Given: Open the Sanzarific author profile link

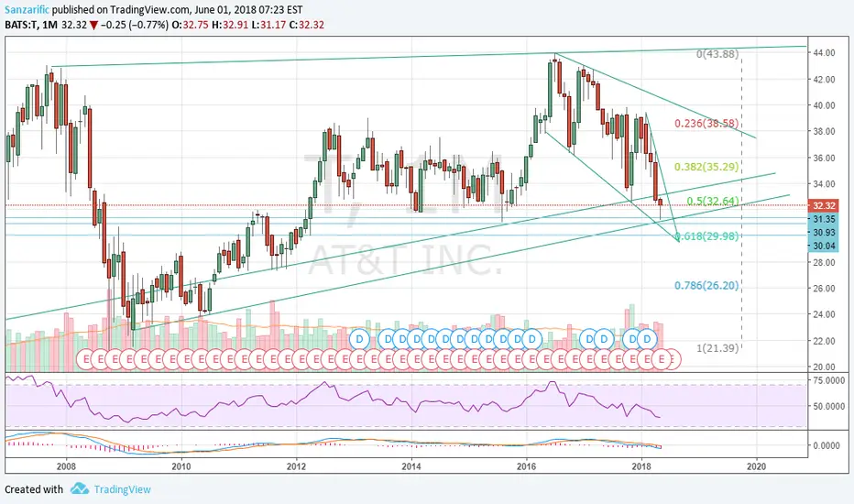Looking at the screenshot, I should point(27,10).
